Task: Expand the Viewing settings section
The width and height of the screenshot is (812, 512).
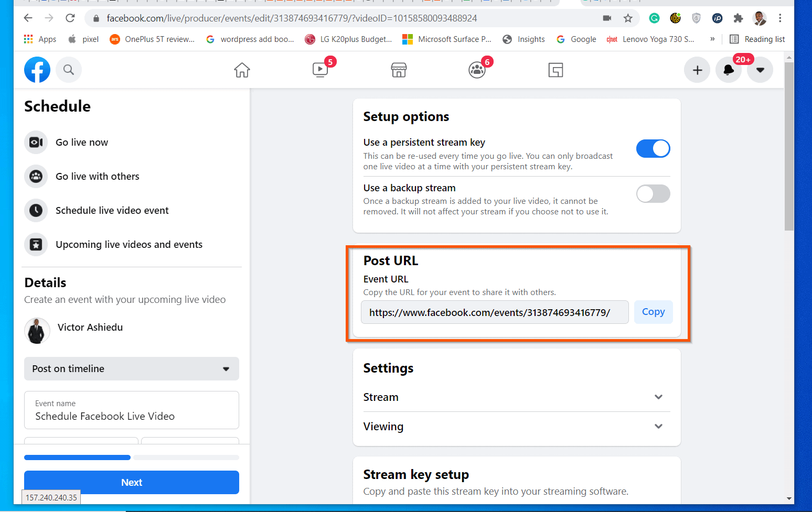Action: [x=517, y=427]
